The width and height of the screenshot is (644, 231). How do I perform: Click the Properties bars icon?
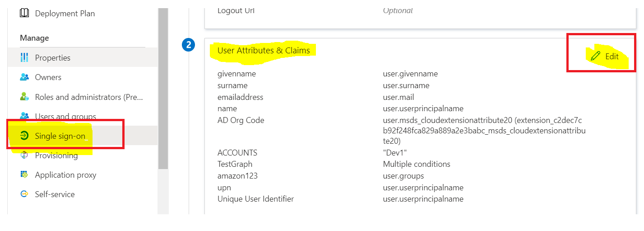tap(24, 57)
